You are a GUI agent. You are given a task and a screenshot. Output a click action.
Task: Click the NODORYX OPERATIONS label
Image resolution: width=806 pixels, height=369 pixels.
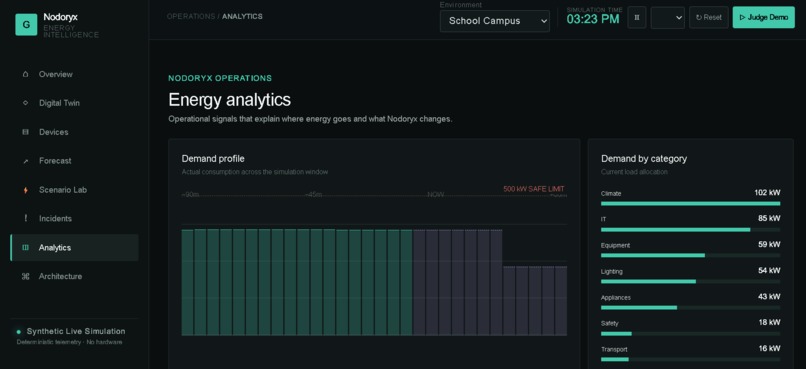(x=220, y=78)
